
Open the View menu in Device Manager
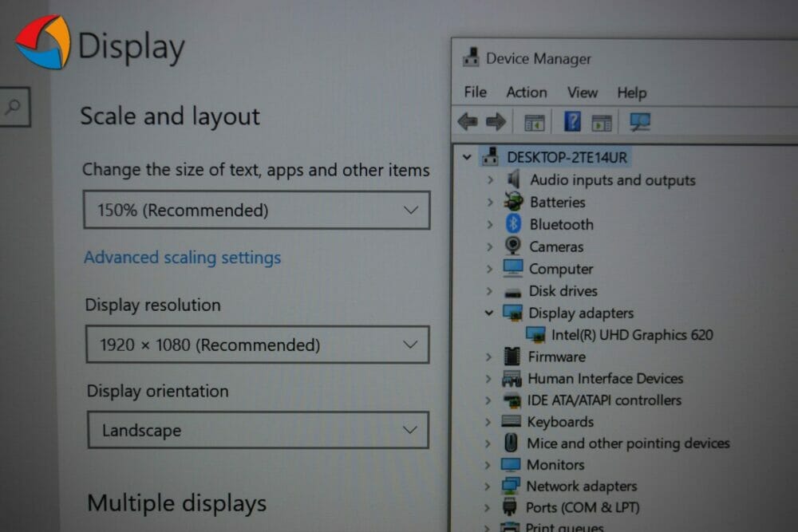pyautogui.click(x=583, y=93)
